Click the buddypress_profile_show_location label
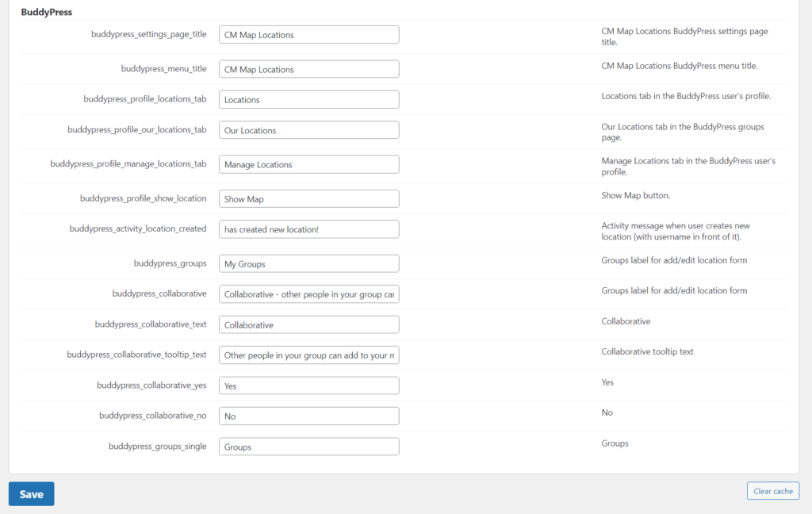 pos(143,198)
